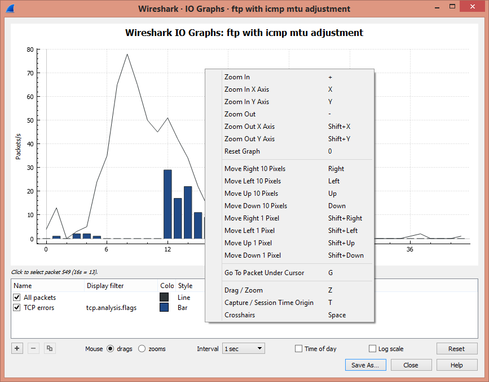Choose Zoom Out X Axis menu entry

289,126
